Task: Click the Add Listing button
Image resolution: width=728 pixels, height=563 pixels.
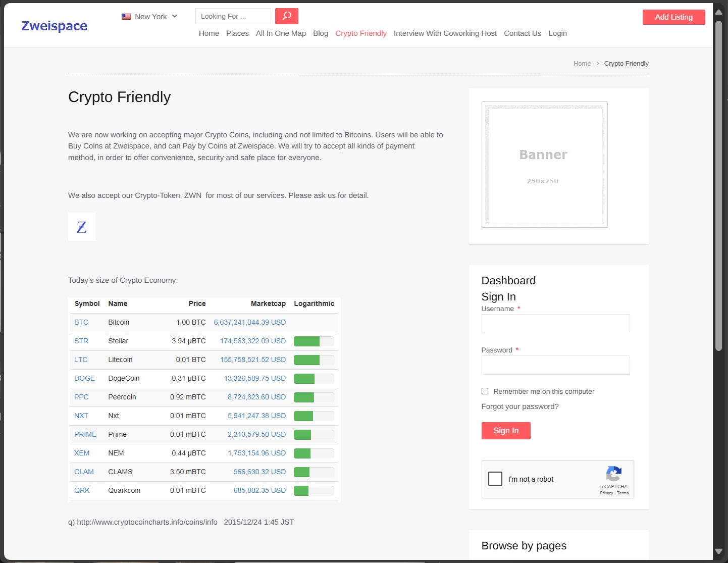Action: point(673,17)
